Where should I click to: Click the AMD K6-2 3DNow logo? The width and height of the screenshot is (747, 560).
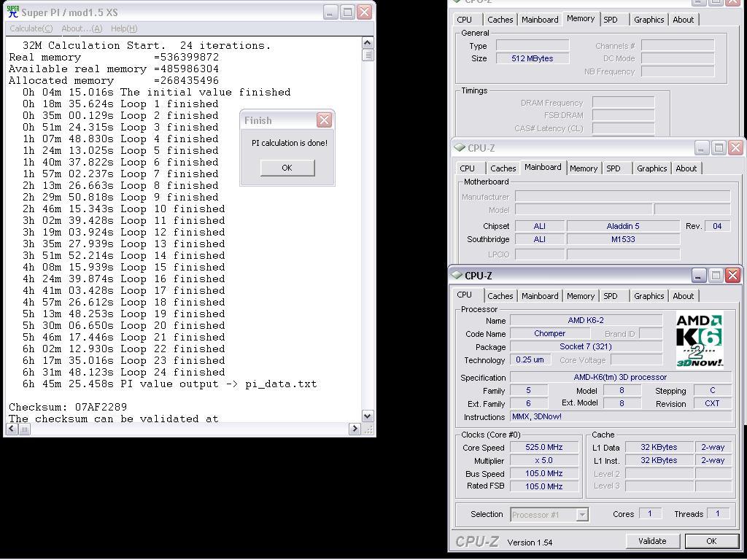pos(700,341)
